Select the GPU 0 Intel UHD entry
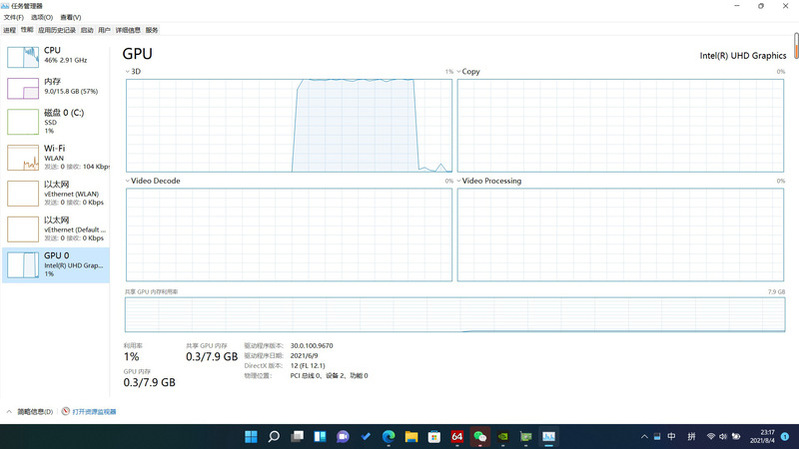Screen dimensions: 799x449 (x=56, y=265)
